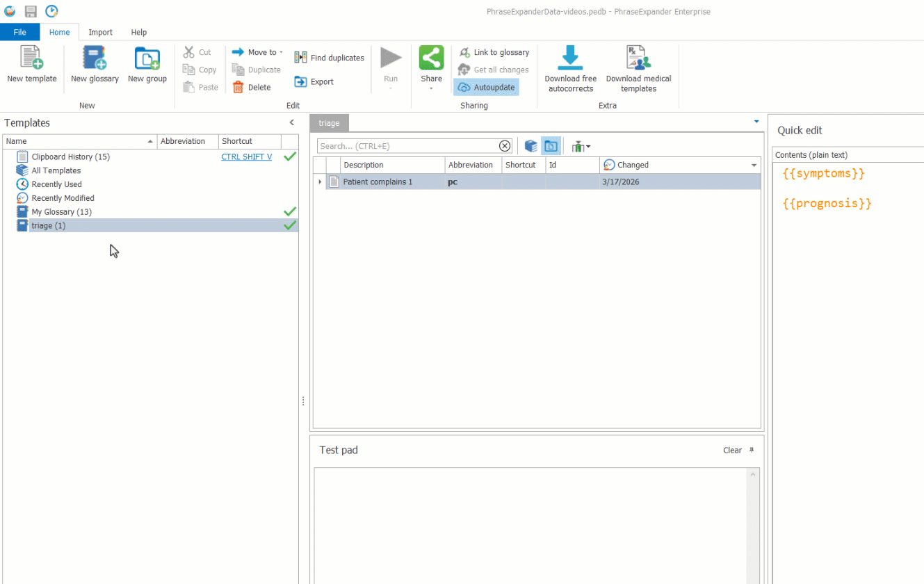This screenshot has height=584, width=924.
Task: Select Recently Used in tree
Action: pos(57,184)
